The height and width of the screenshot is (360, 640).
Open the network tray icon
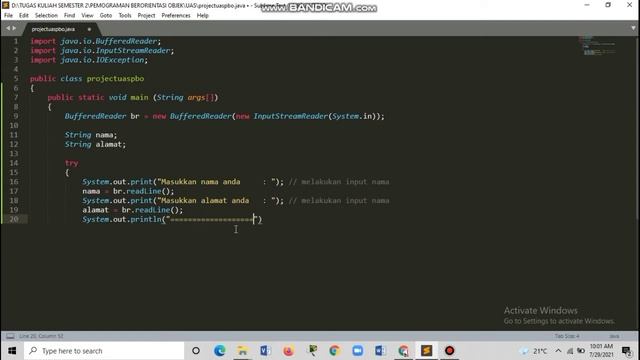point(570,351)
